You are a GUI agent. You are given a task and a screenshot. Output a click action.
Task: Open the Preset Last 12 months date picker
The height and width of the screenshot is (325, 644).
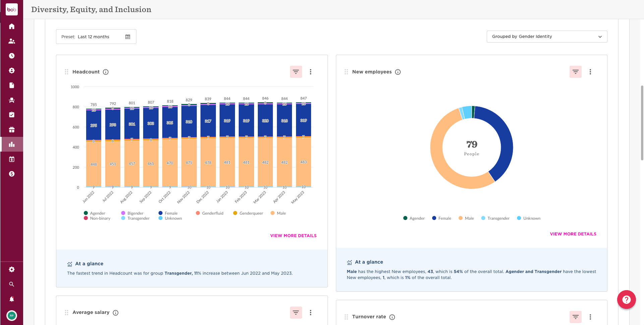(x=96, y=37)
